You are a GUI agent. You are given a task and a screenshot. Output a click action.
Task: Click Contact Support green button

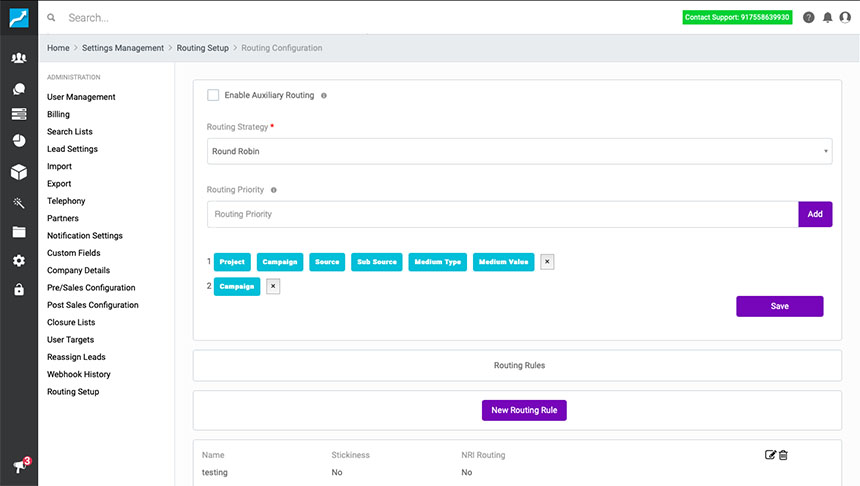pos(737,18)
